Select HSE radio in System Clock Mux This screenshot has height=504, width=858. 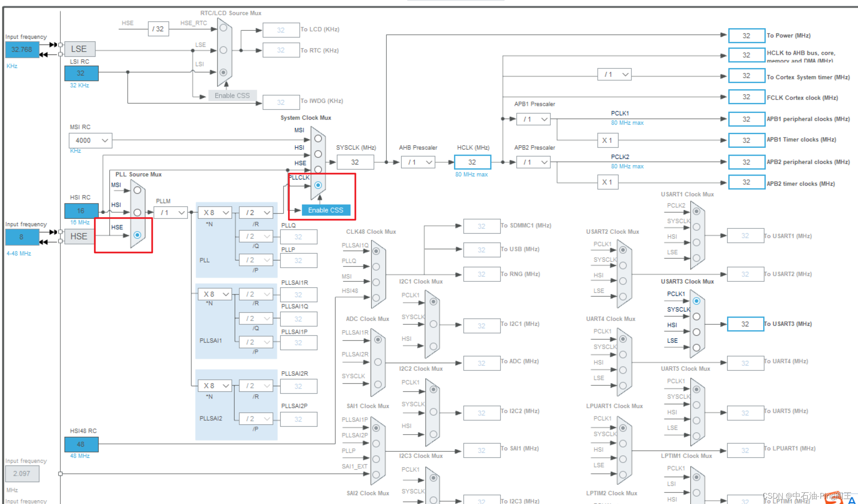pos(318,169)
